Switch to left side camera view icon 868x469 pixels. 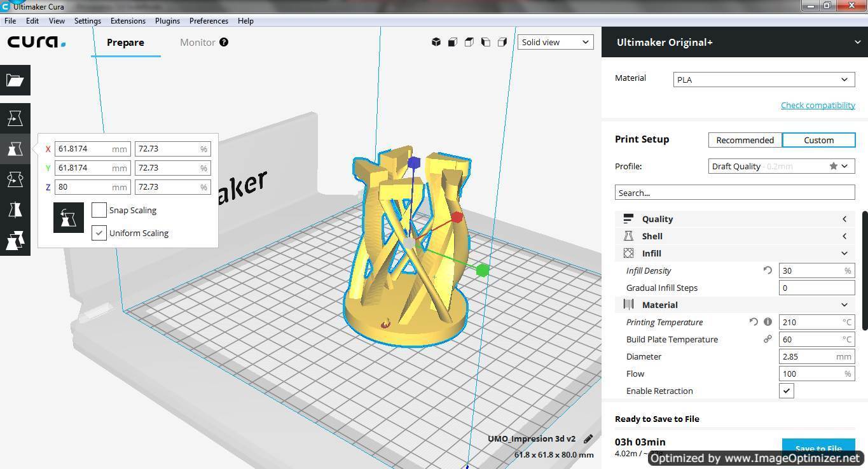point(486,42)
